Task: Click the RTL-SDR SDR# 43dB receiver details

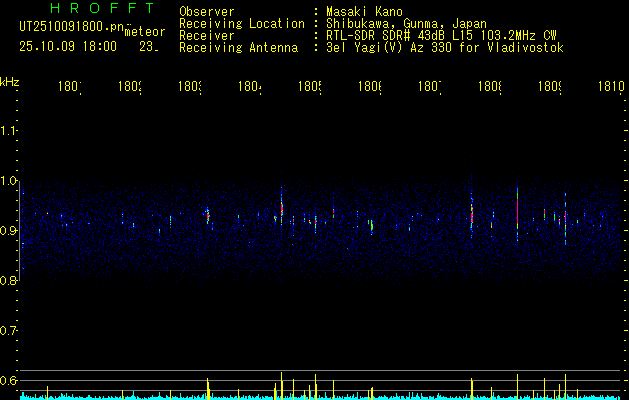Action: [441, 36]
